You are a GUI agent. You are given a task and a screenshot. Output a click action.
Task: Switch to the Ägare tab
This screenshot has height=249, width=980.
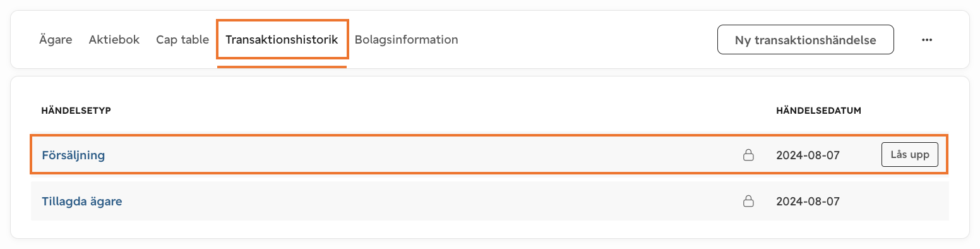click(x=57, y=40)
